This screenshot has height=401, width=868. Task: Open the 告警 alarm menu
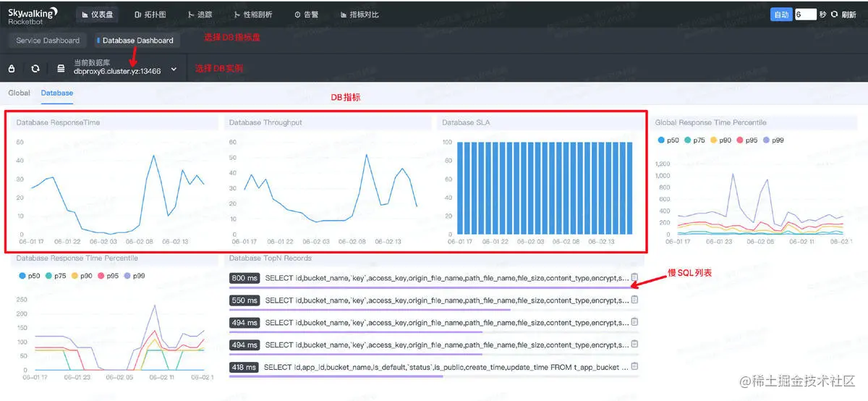point(308,14)
